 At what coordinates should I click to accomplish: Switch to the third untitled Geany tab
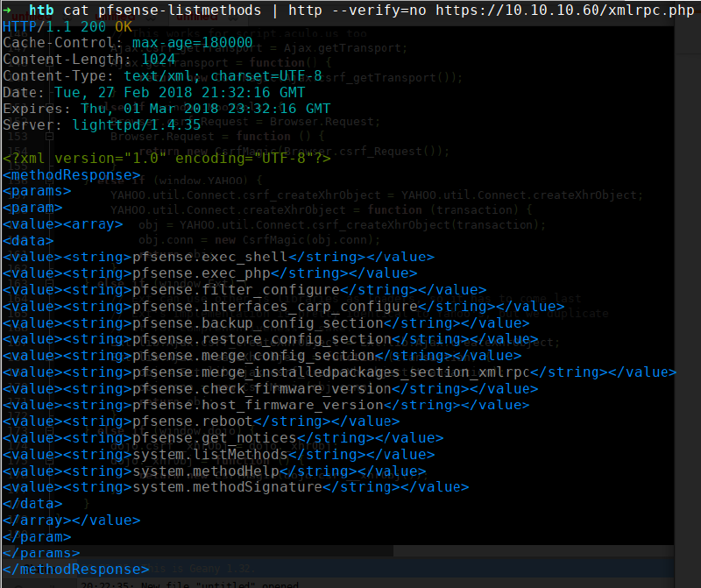(x=197, y=17)
